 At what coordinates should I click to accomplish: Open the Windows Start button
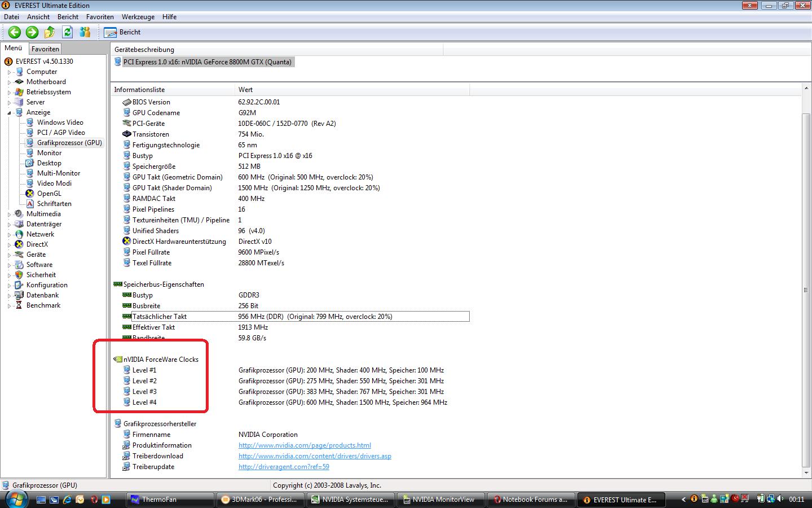(x=16, y=499)
